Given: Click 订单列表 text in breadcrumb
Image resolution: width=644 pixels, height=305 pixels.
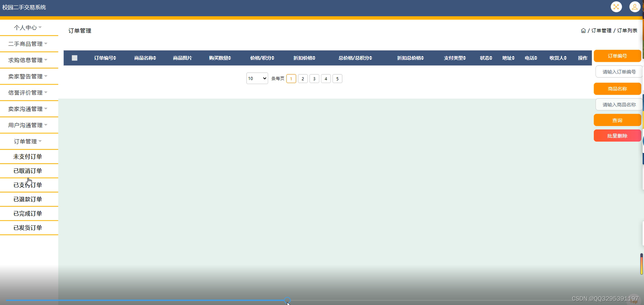Looking at the screenshot, I should point(627,31).
